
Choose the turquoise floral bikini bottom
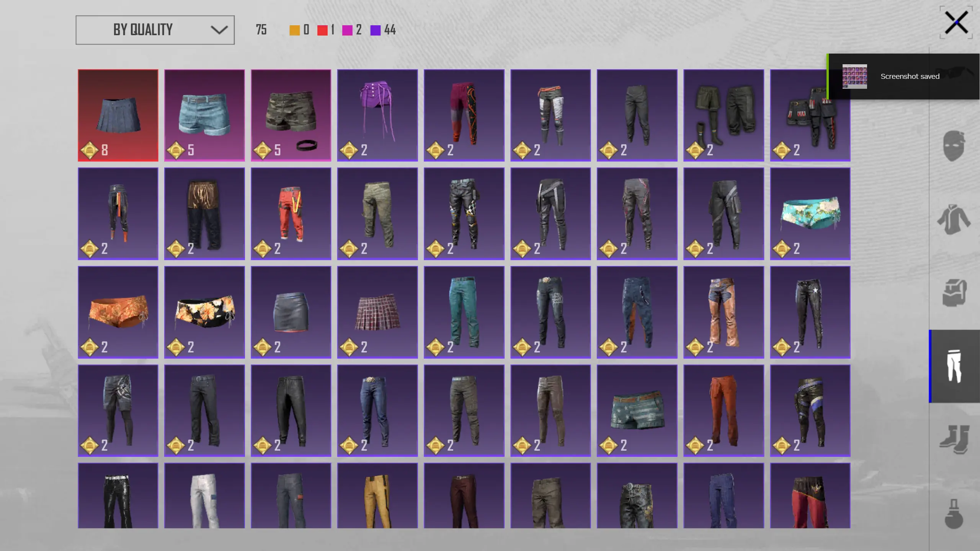point(810,214)
